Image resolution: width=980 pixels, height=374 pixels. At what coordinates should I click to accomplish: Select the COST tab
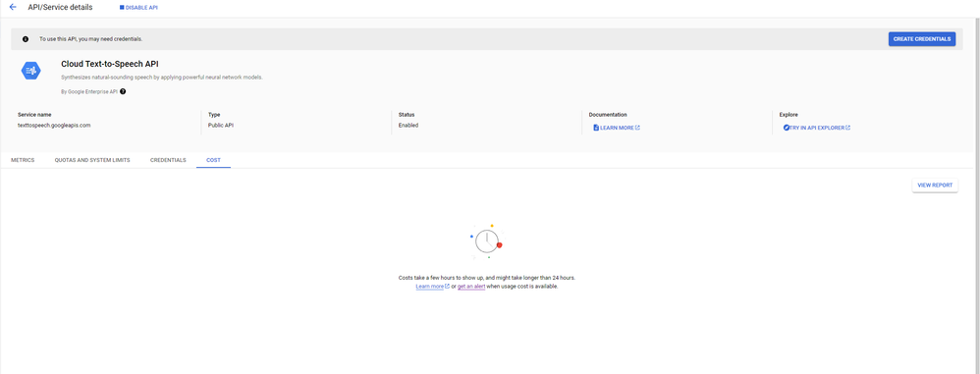pos(213,160)
